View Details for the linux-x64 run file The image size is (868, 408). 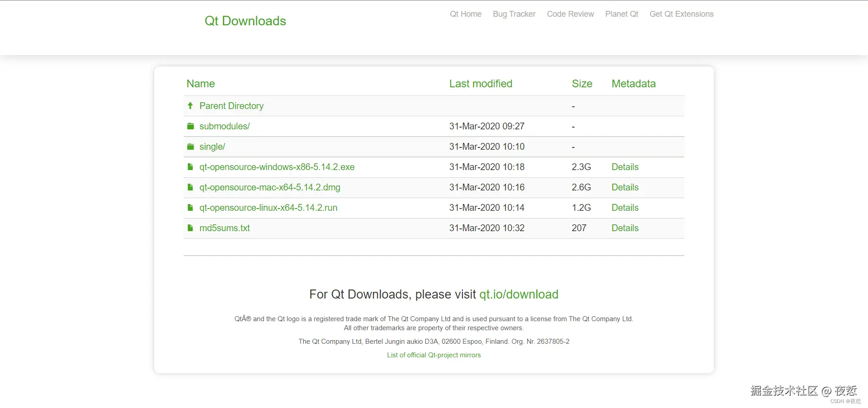[625, 208]
